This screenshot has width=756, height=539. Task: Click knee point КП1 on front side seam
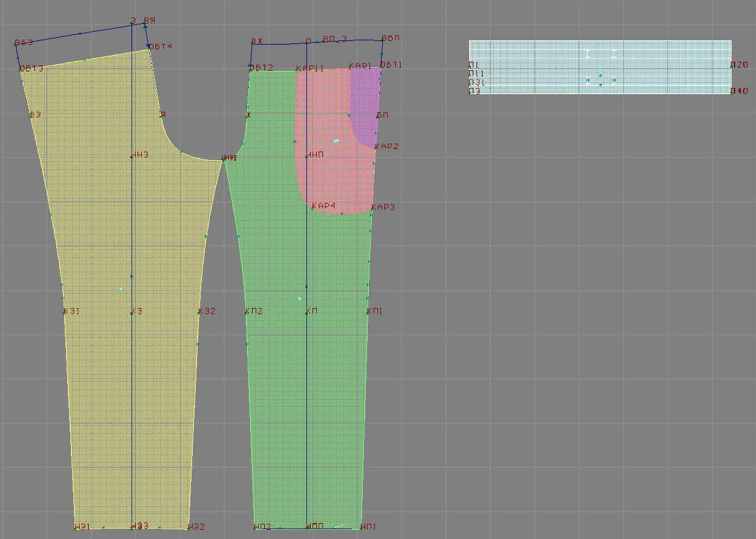(x=368, y=312)
